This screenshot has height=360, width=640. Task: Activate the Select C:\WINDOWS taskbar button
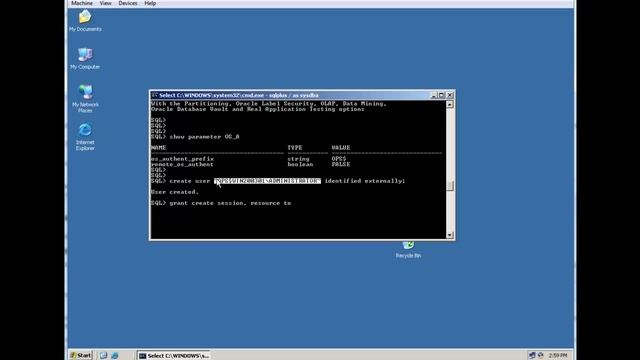click(x=174, y=356)
